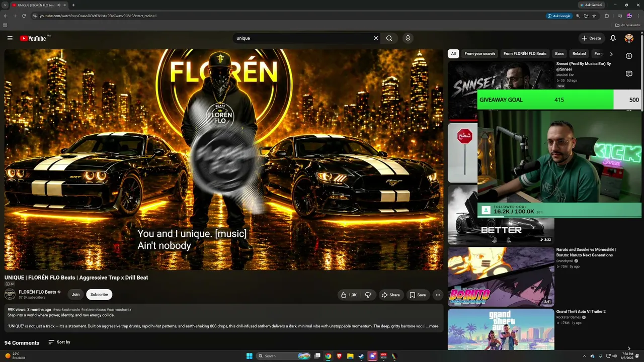Click the #extremebass hashtag
Viewport: 644px width, 362px height.
93,310
